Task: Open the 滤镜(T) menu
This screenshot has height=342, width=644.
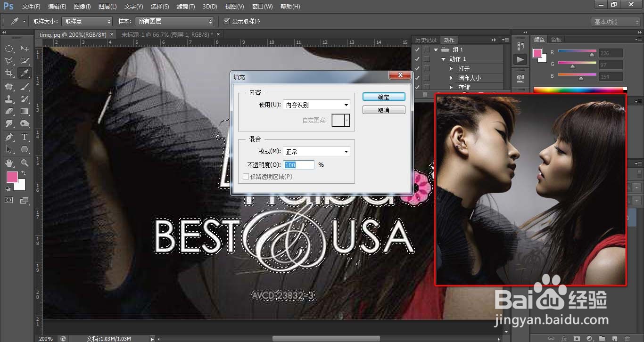Action: tap(186, 7)
